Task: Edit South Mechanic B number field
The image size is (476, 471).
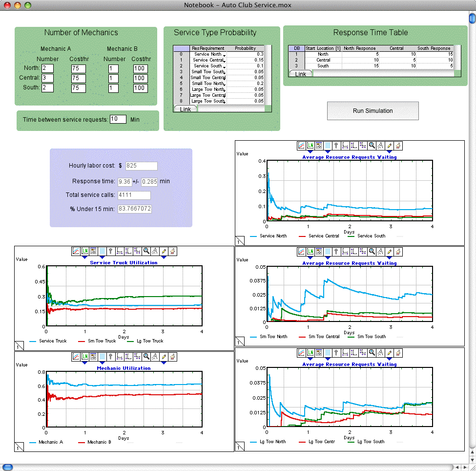Action: point(114,88)
